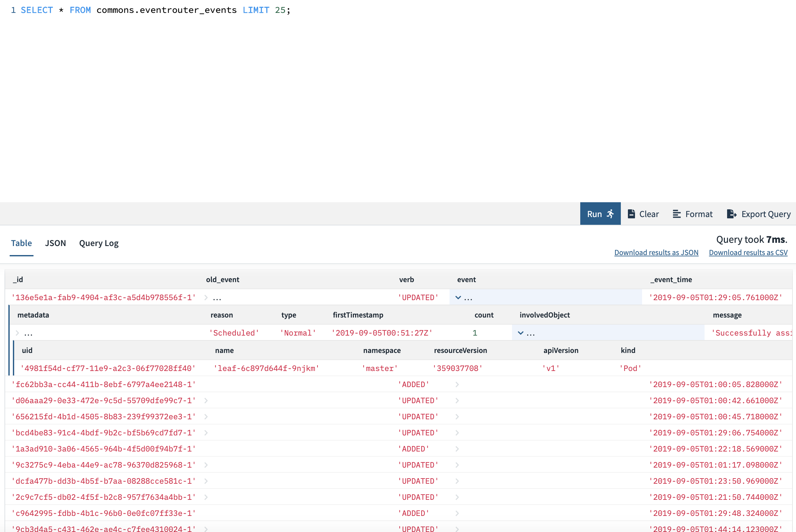The height and width of the screenshot is (532, 796).
Task: Download results as JSON
Action: click(x=656, y=252)
